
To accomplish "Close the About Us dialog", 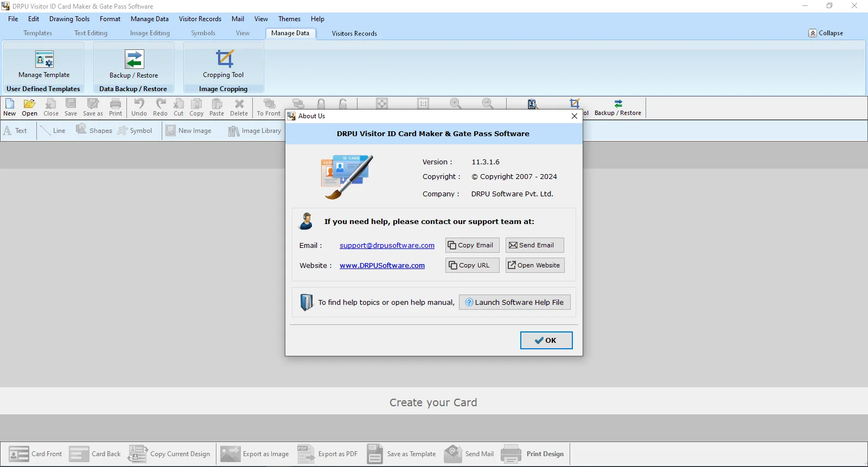I will [575, 116].
